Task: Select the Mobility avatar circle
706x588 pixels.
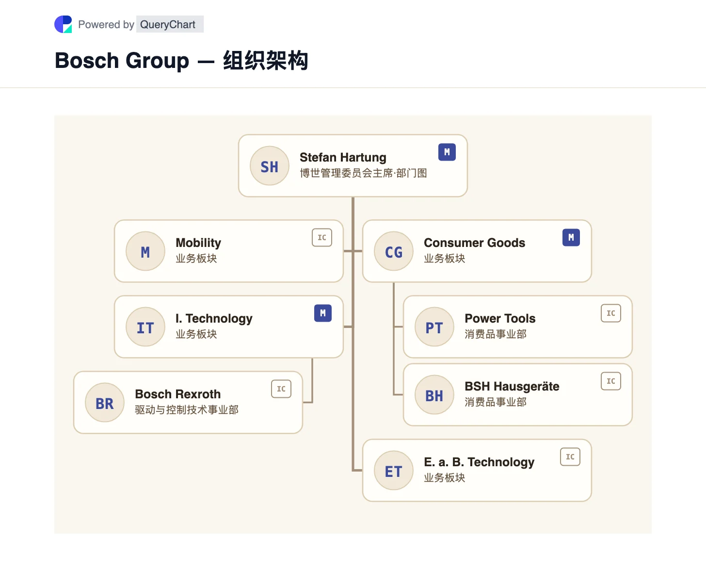Action: pos(145,251)
